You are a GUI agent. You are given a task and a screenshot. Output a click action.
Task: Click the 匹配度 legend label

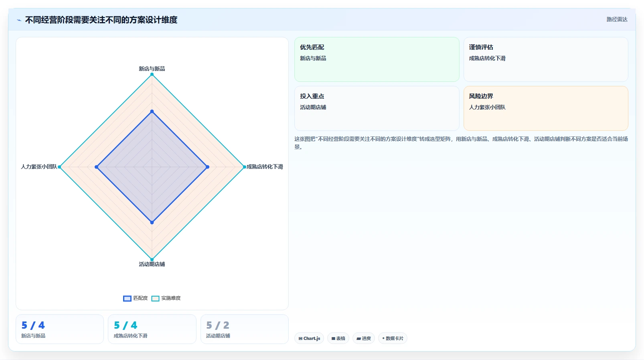(140, 298)
